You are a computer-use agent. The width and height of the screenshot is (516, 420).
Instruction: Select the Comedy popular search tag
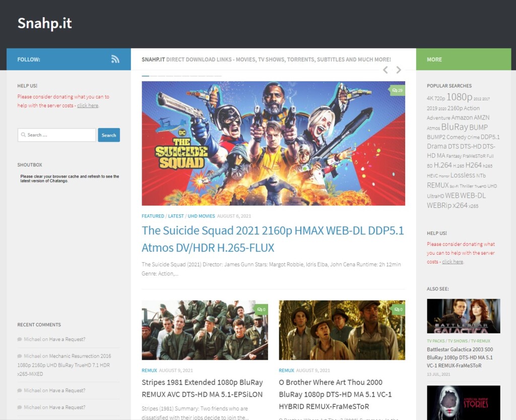click(x=457, y=137)
